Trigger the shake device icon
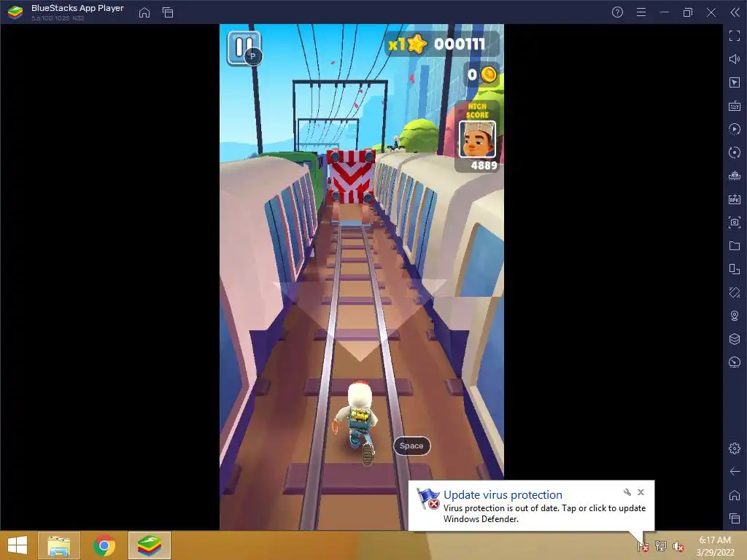The image size is (747, 560). coord(734,292)
